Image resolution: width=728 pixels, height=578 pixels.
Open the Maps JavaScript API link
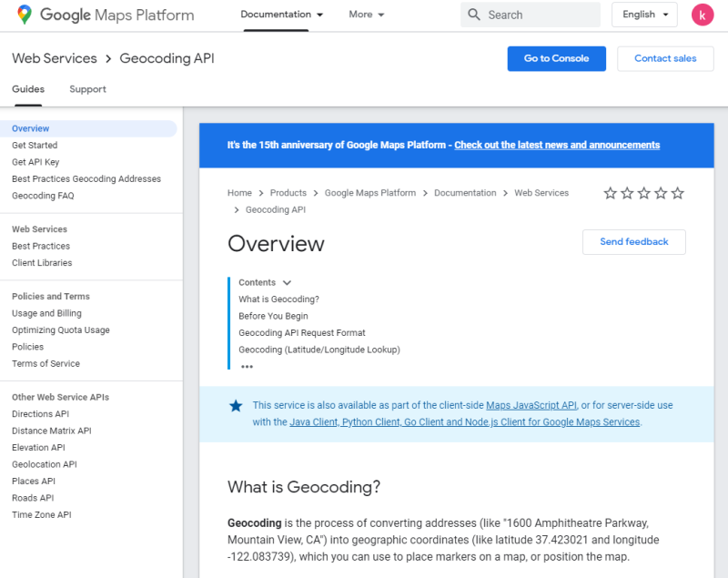[531, 405]
